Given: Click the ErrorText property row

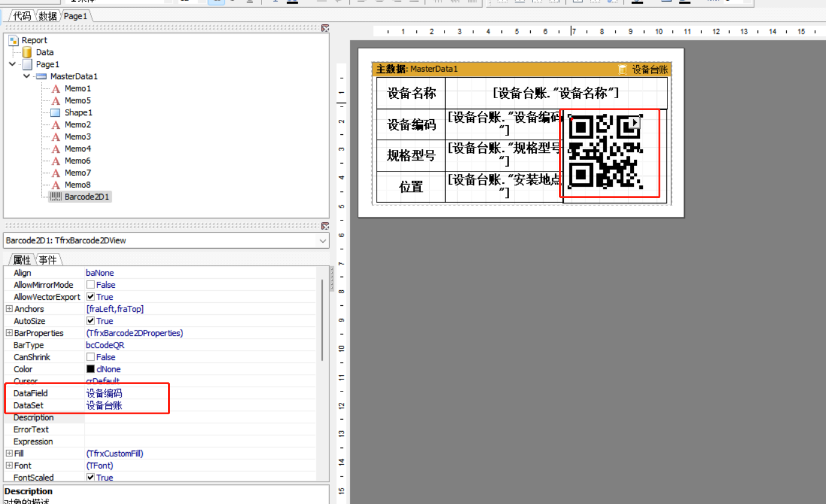Looking at the screenshot, I should 160,429.
